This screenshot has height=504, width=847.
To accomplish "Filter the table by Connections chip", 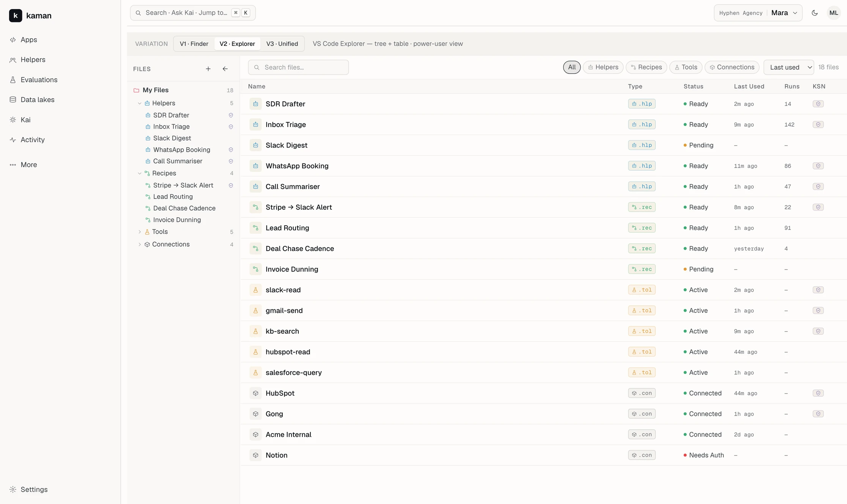I will [x=732, y=68].
